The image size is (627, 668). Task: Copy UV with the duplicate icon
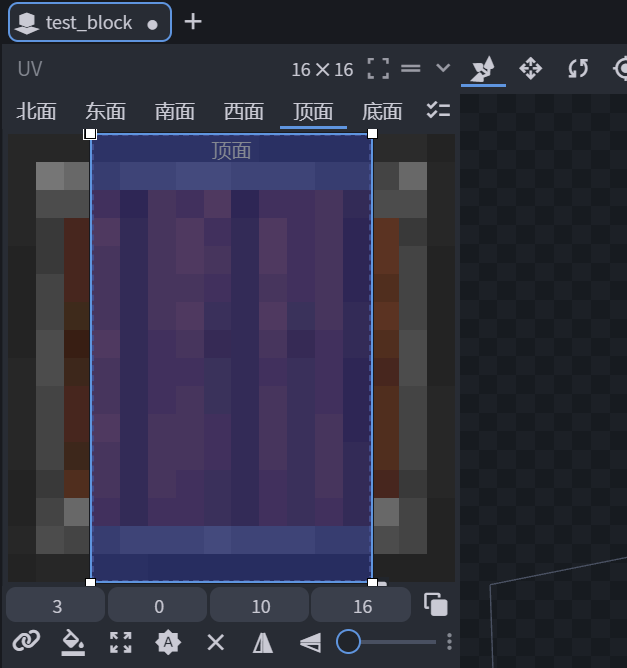point(436,604)
